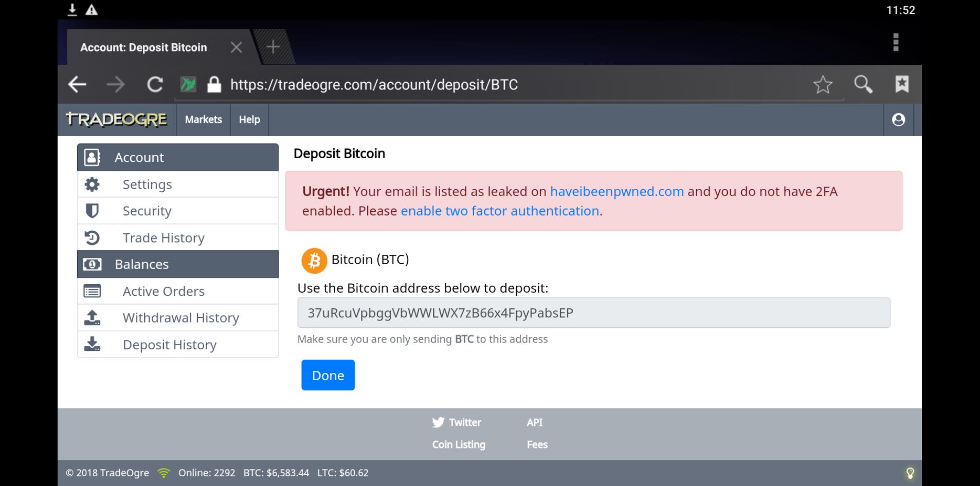980x486 pixels.
Task: Reload the page with refresh icon
Action: [155, 84]
